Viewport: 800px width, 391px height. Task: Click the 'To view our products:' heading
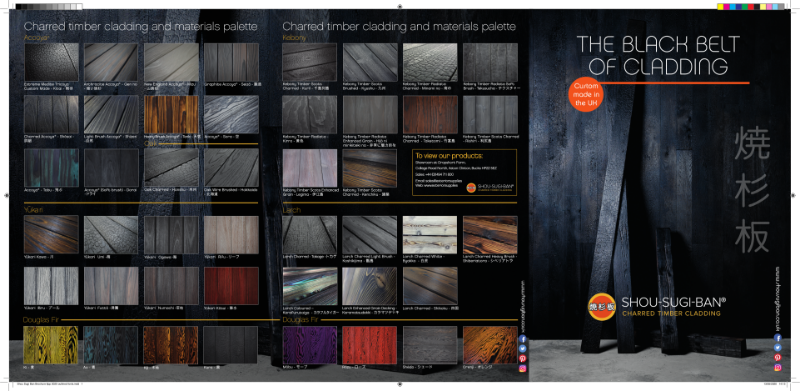449,156
